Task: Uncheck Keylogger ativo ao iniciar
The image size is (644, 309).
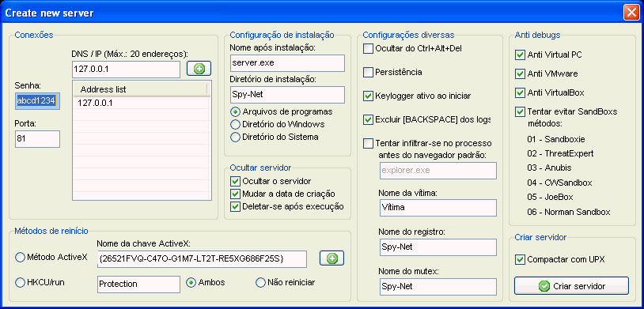Action: (368, 96)
